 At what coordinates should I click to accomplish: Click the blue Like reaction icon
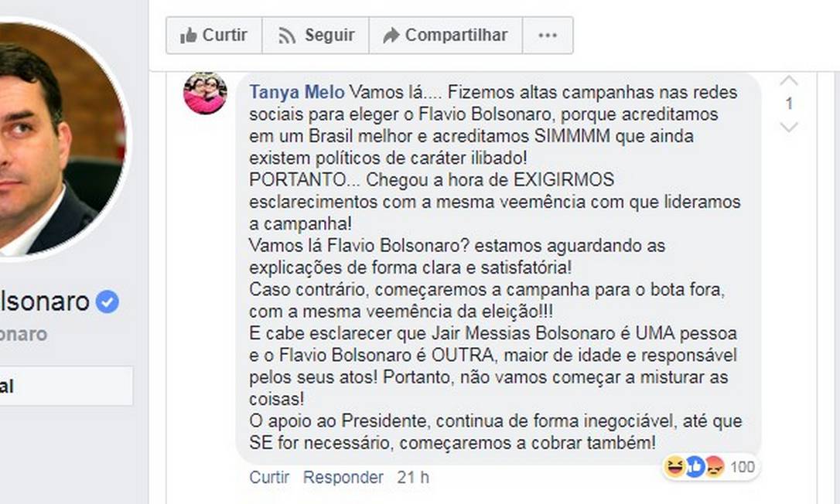click(694, 466)
